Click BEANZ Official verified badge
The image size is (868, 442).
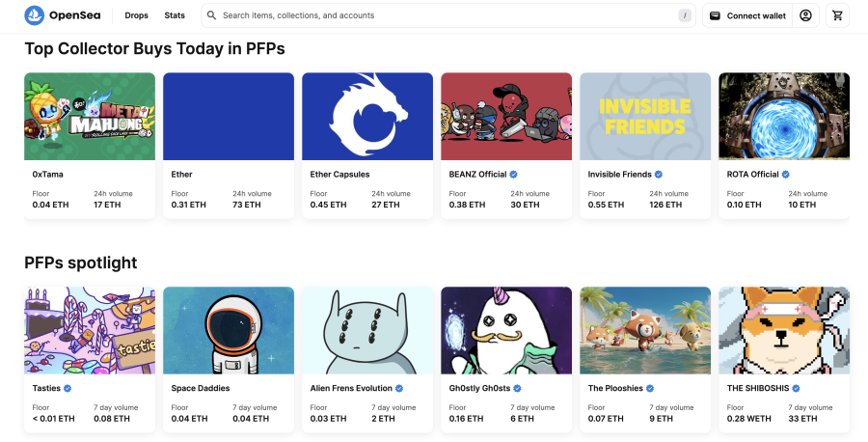click(x=514, y=175)
